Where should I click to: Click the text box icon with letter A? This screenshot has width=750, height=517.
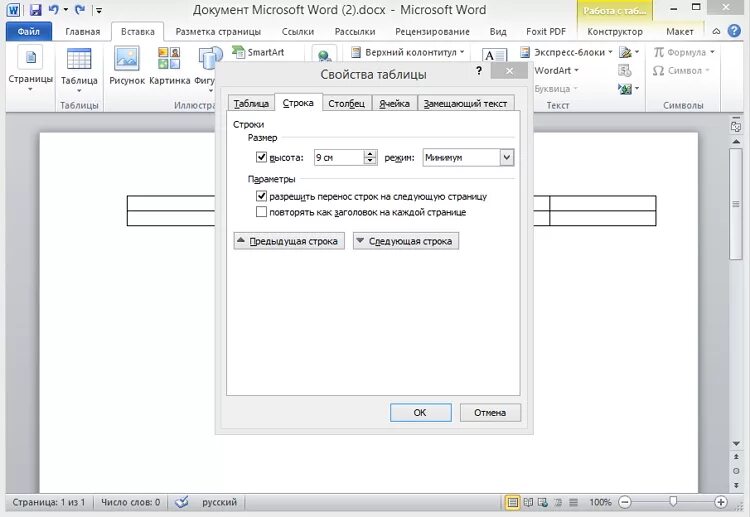[494, 55]
